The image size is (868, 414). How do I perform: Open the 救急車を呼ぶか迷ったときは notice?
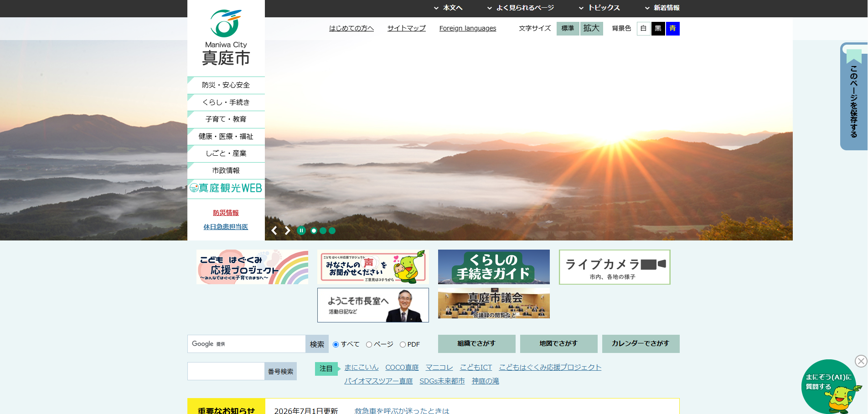[402, 410]
